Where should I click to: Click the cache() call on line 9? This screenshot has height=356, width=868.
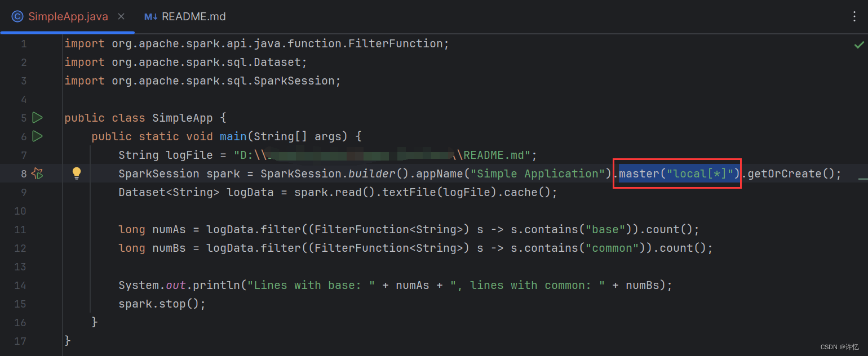527,192
